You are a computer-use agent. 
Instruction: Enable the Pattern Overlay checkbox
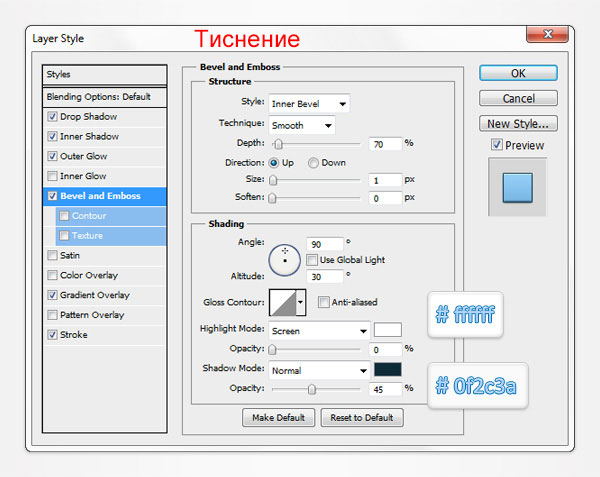(52, 315)
